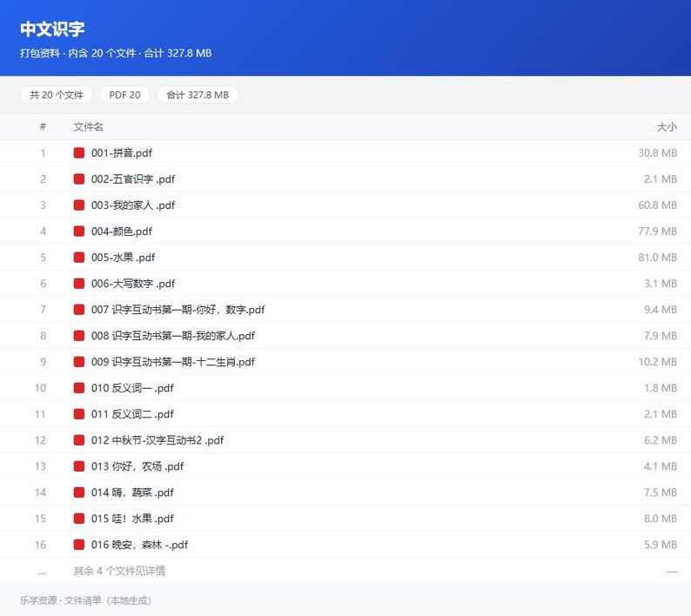Select file name 003-我的家人 .pdf
The image size is (691, 616).
(x=133, y=204)
